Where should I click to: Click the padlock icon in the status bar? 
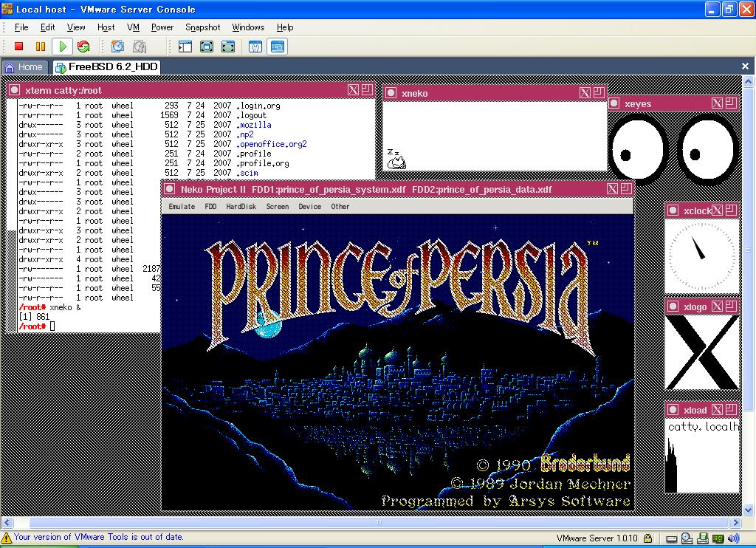click(648, 538)
